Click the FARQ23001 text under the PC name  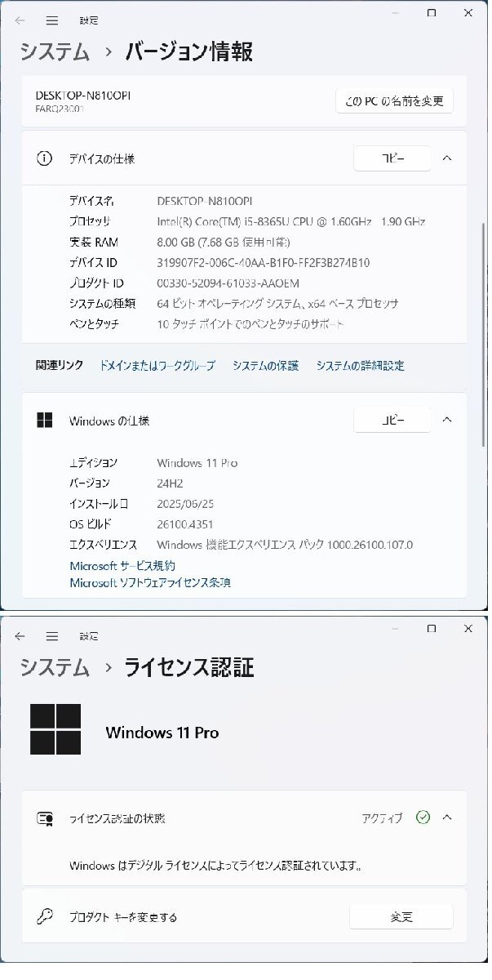(x=59, y=109)
